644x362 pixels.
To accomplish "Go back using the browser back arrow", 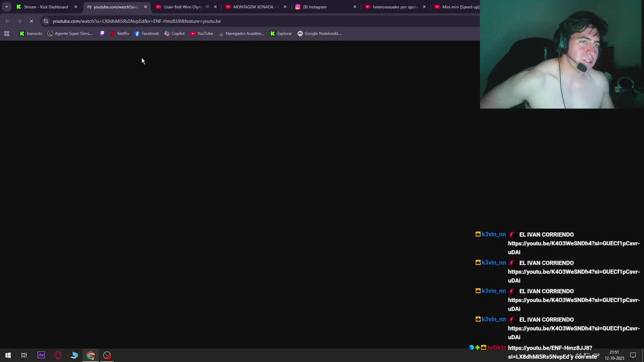I will pos(7,21).
